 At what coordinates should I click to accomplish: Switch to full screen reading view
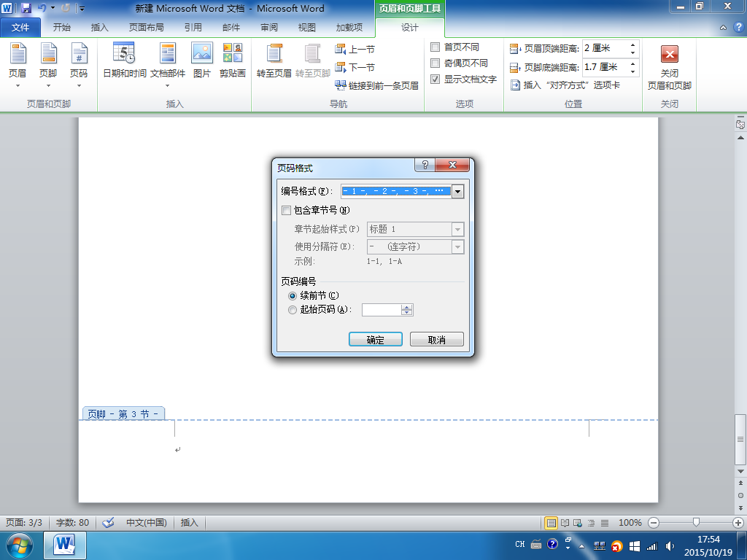tap(565, 523)
